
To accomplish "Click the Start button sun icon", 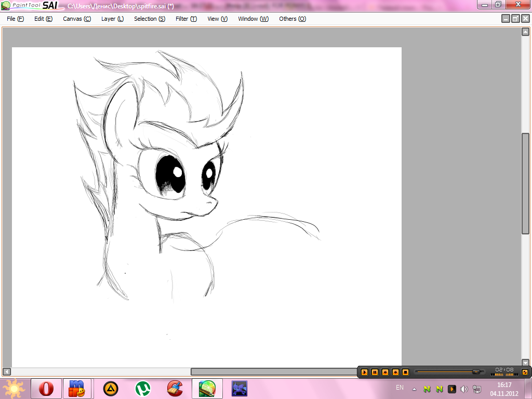I will [14, 389].
